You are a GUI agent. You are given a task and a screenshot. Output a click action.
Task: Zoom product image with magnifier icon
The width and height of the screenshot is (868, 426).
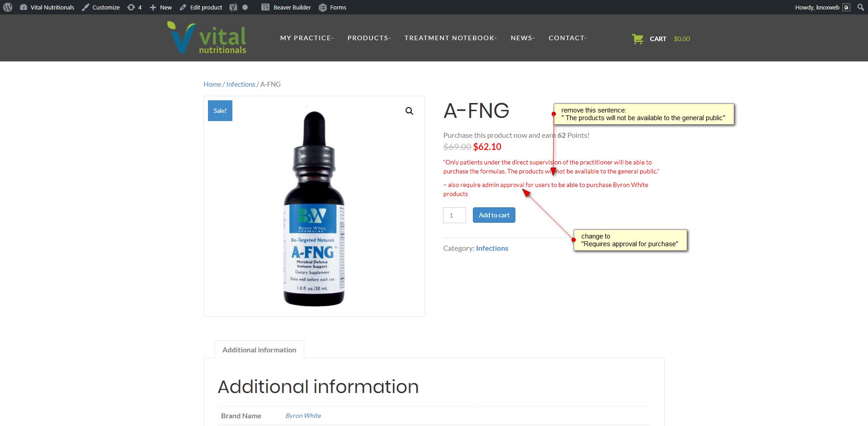tap(409, 111)
